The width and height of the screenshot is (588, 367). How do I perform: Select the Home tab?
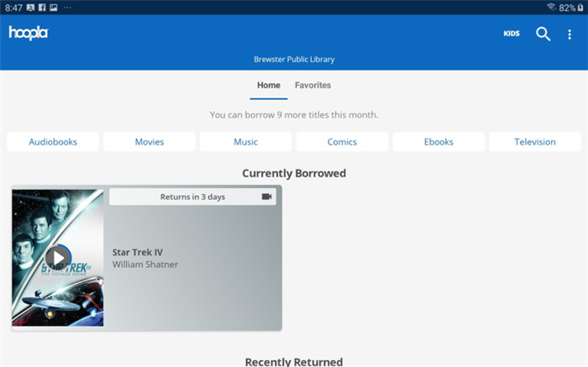(269, 86)
